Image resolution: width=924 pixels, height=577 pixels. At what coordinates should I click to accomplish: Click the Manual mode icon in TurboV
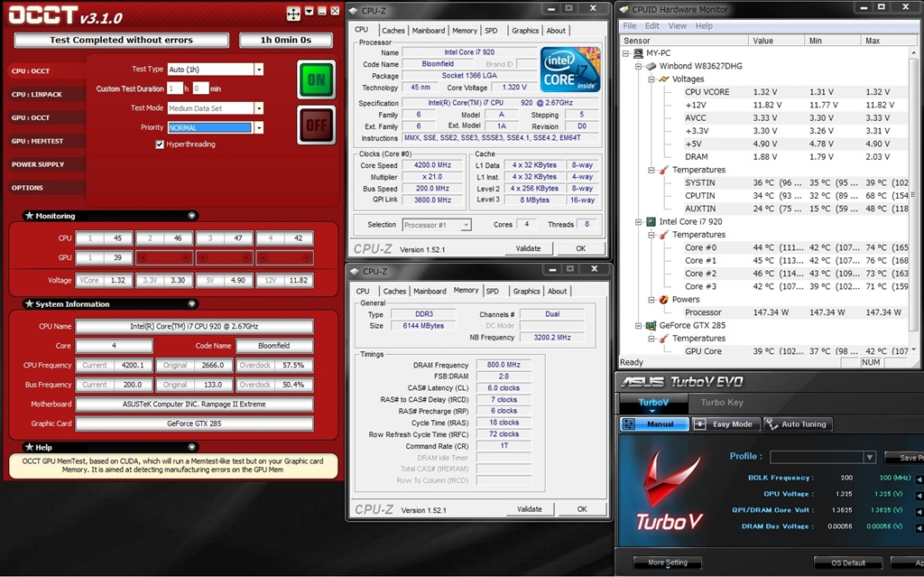631,424
